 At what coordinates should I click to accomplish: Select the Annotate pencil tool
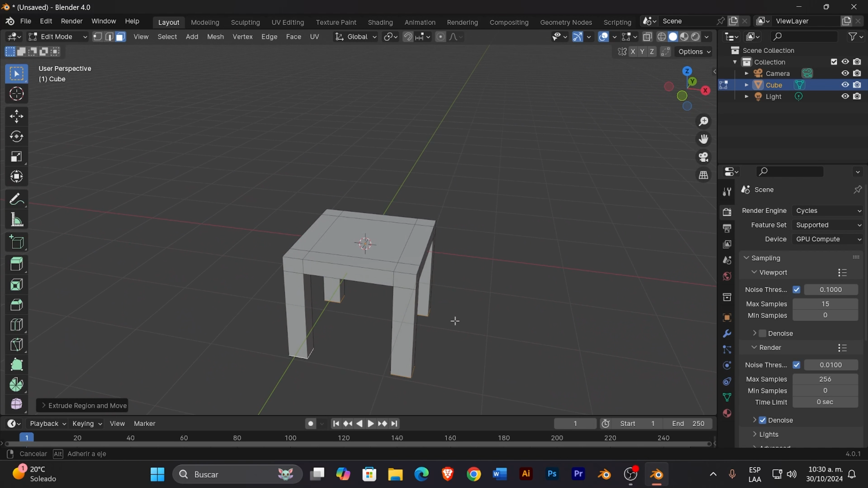coord(16,199)
